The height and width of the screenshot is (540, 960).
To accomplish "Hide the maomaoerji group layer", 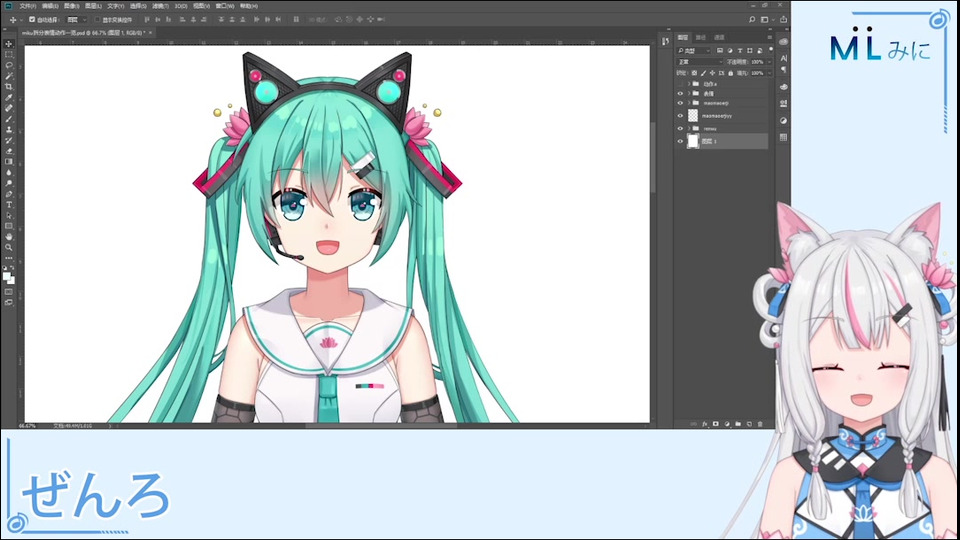I will 680,103.
